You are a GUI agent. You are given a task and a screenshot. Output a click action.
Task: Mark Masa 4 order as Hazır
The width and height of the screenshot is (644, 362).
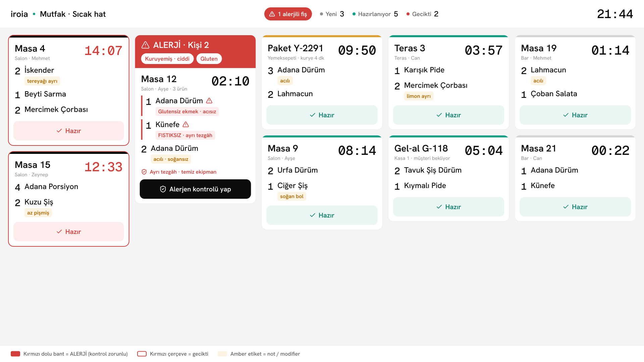click(69, 131)
